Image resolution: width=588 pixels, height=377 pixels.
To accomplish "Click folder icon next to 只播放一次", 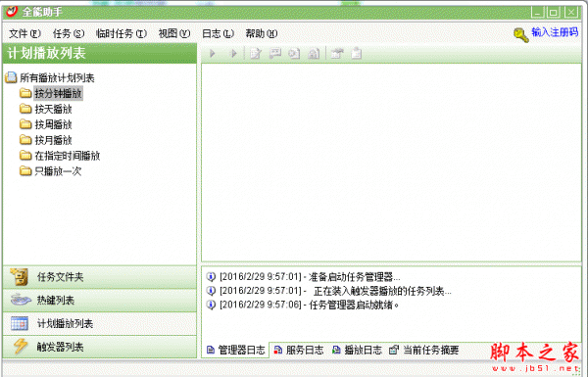I will click(x=25, y=171).
